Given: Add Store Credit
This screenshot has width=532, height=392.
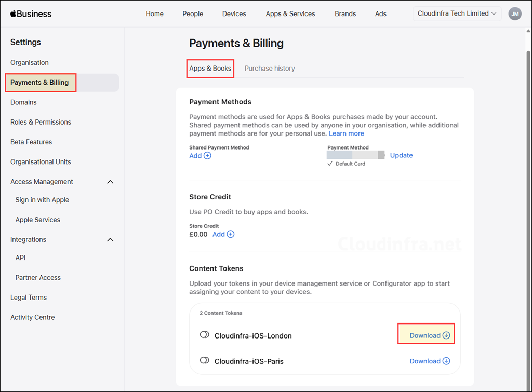Looking at the screenshot, I should (223, 234).
